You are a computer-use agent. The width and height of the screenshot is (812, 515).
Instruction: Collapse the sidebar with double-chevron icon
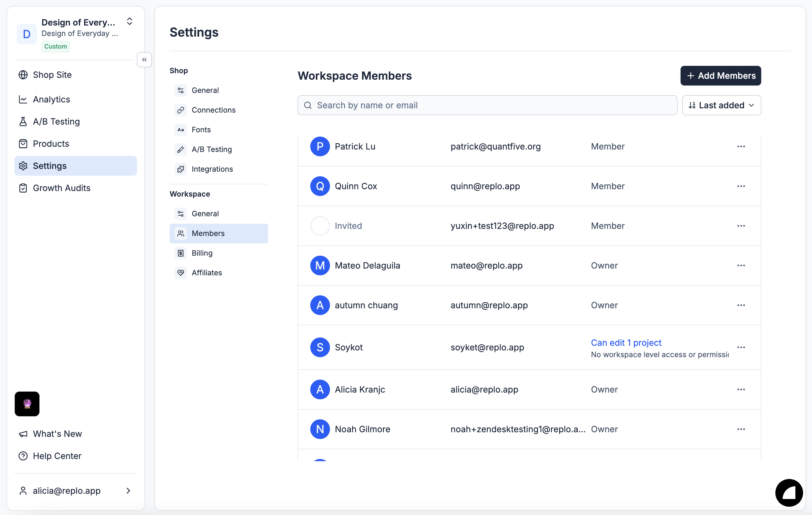coord(144,60)
